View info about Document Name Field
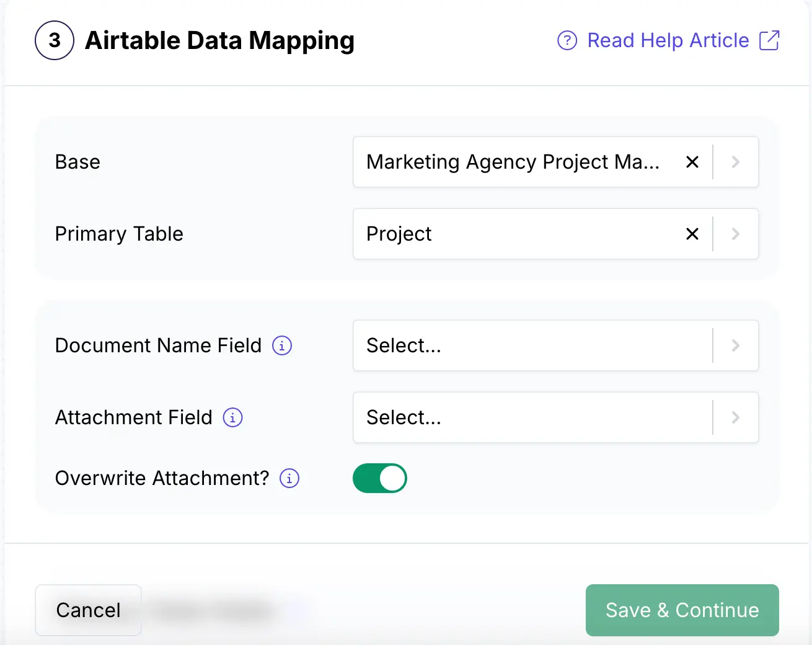812x645 pixels. click(x=281, y=345)
